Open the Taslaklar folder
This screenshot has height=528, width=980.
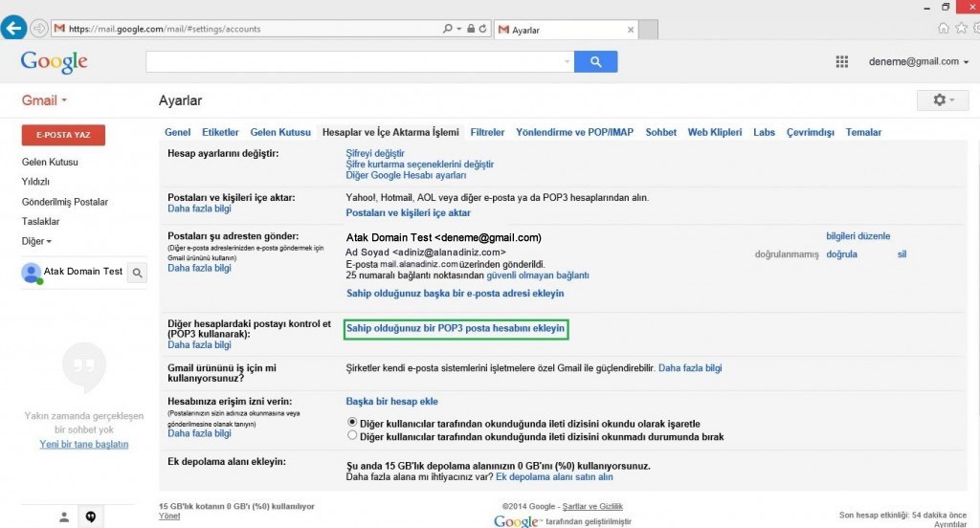pyautogui.click(x=40, y=221)
